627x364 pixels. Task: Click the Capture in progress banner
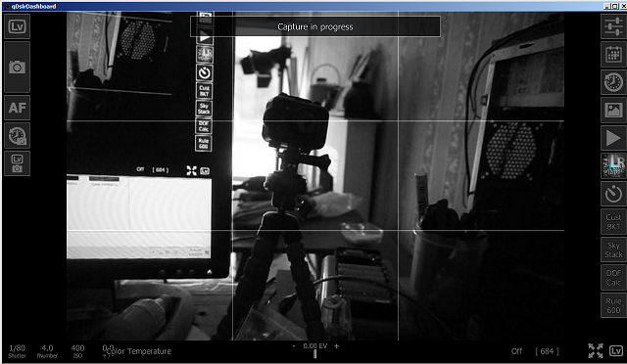(315, 26)
